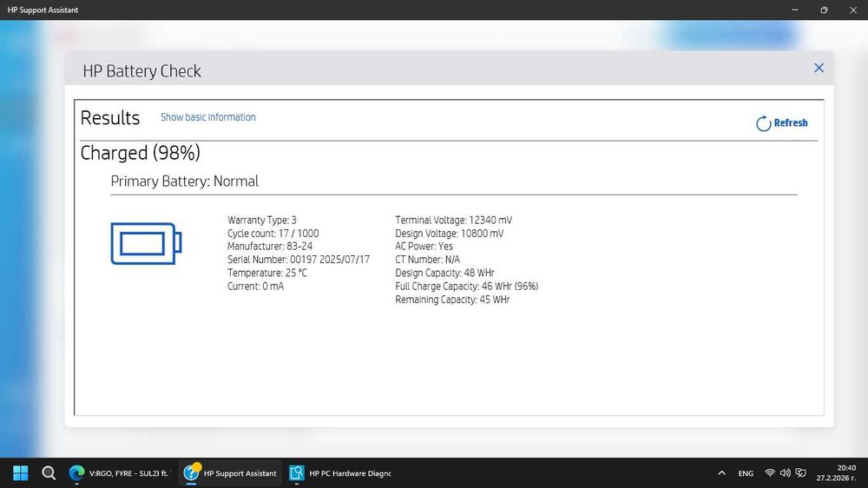Click the Refresh circular arrow icon
This screenshot has height=488, width=868.
coord(763,123)
